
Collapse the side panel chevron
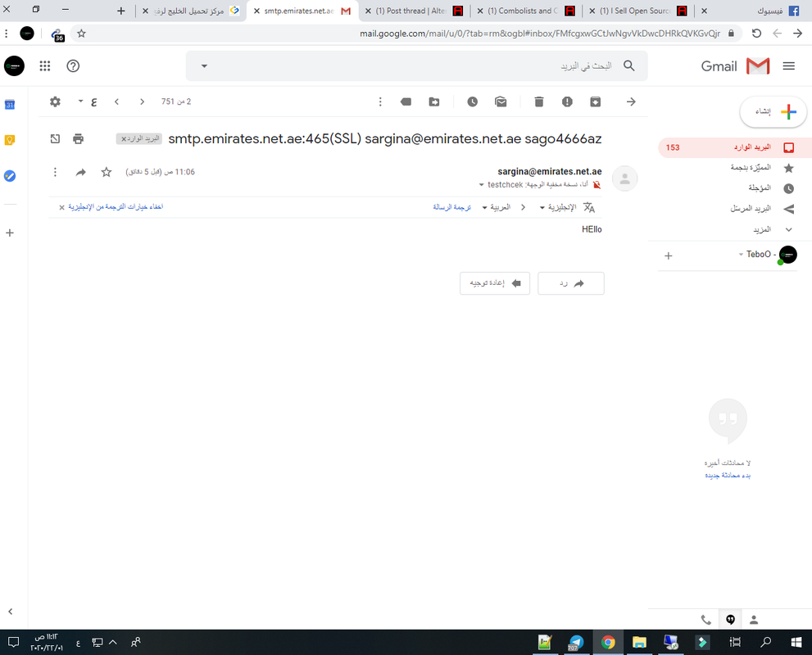tap(11, 611)
